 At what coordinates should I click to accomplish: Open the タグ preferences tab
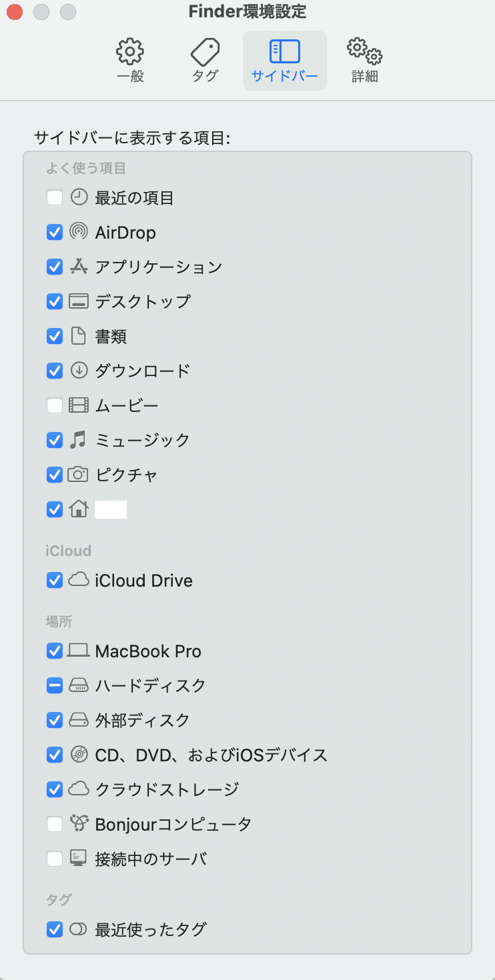point(205,60)
